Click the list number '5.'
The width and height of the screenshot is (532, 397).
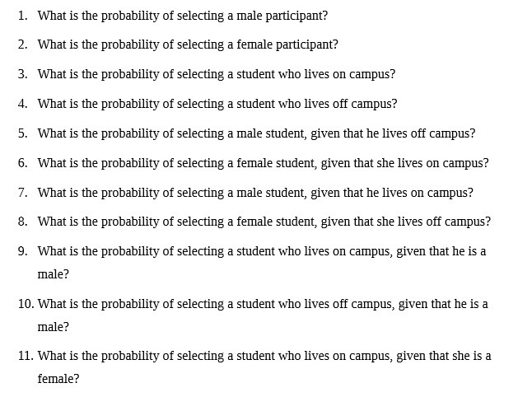22,133
